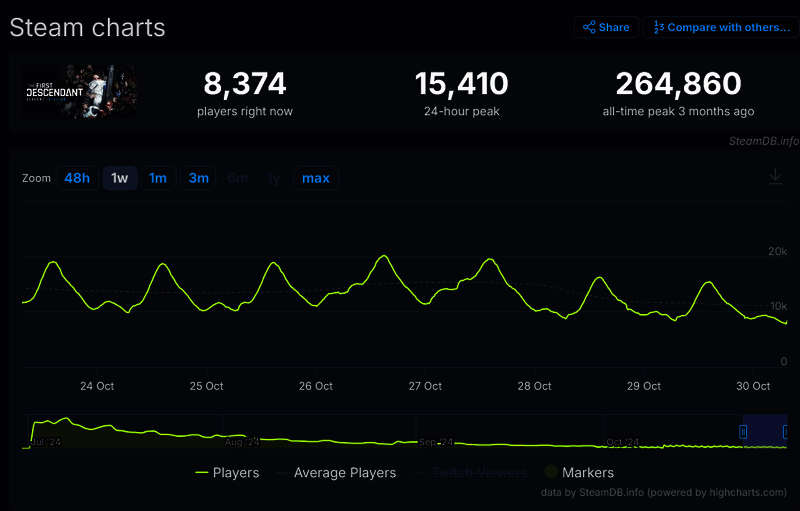Click Sep '24 area in navigator
This screenshot has height=511, width=800.
click(x=435, y=440)
